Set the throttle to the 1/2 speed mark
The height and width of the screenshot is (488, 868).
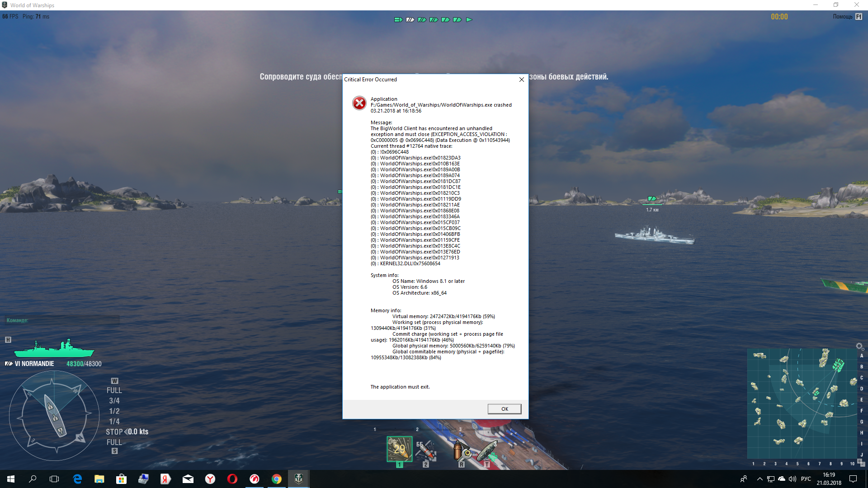[114, 411]
